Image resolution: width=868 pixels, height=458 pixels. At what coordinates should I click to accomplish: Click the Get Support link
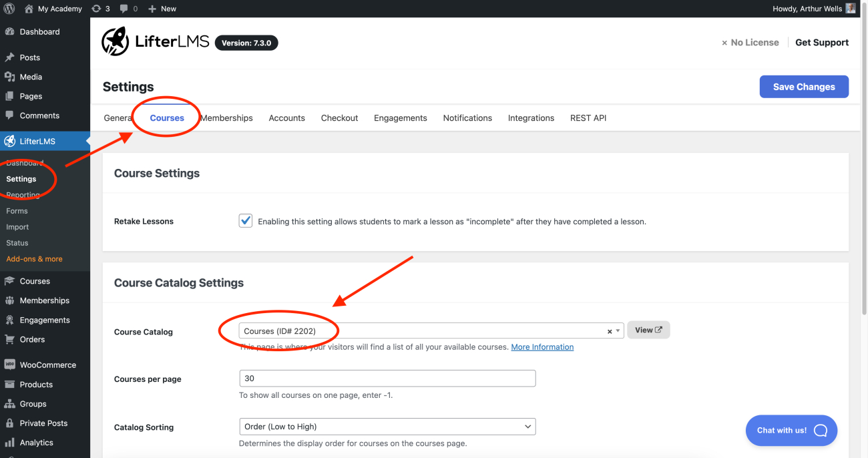822,42
